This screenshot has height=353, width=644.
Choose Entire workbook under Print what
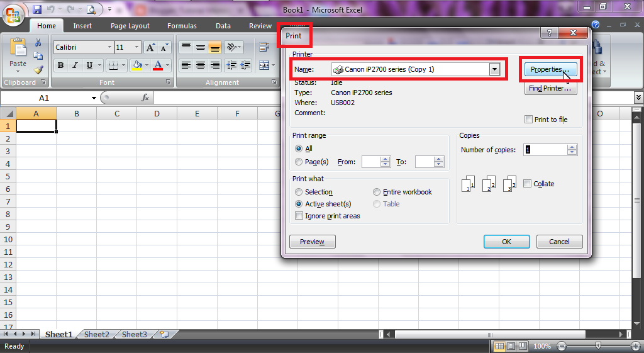377,192
